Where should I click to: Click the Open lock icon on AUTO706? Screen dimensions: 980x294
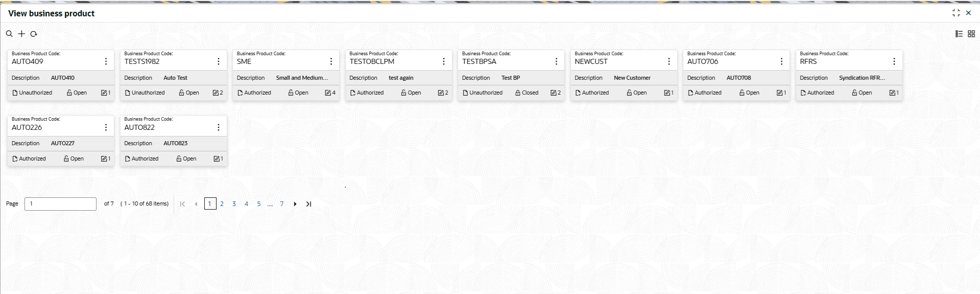point(742,93)
